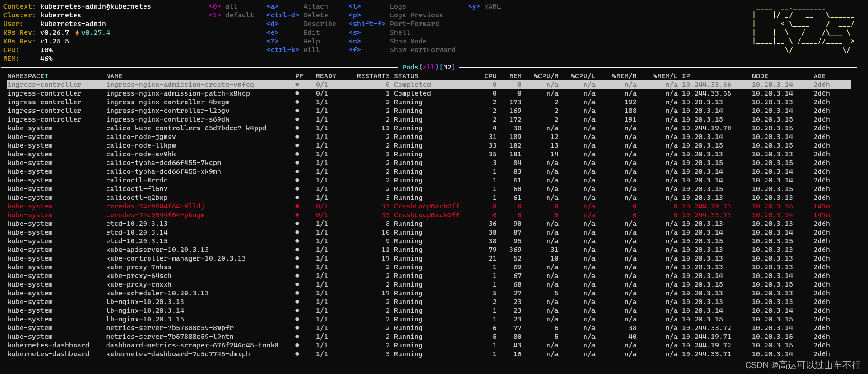The width and height of the screenshot is (868, 374).
Task: Select ingress-nginx-admission-patch-x8kcp pod
Action: pos(429,93)
